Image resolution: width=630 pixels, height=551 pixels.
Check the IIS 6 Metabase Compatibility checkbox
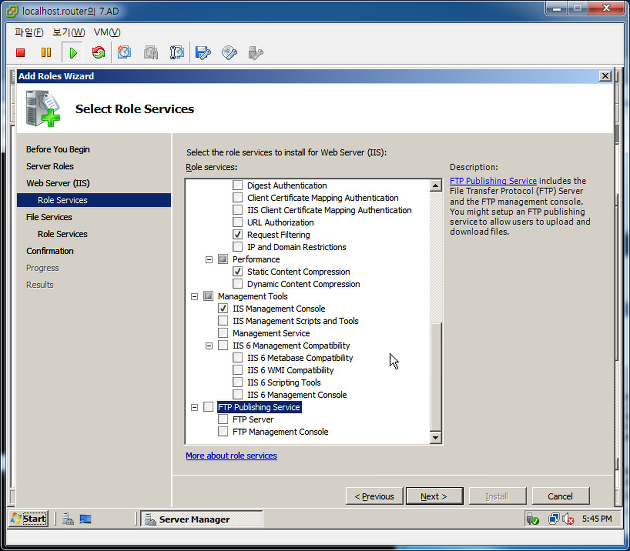(x=237, y=358)
